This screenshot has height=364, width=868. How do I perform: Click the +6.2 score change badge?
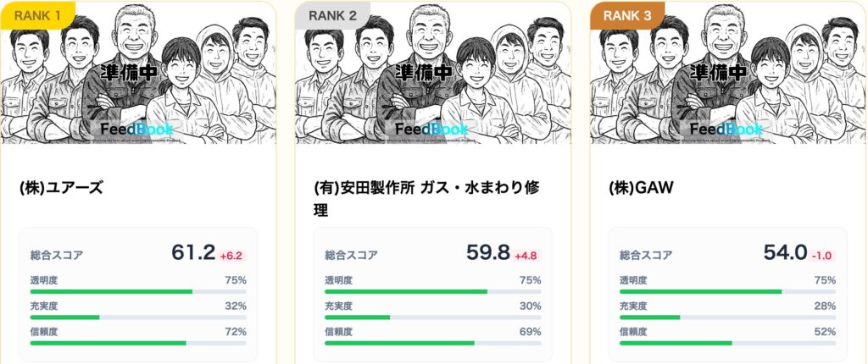231,255
